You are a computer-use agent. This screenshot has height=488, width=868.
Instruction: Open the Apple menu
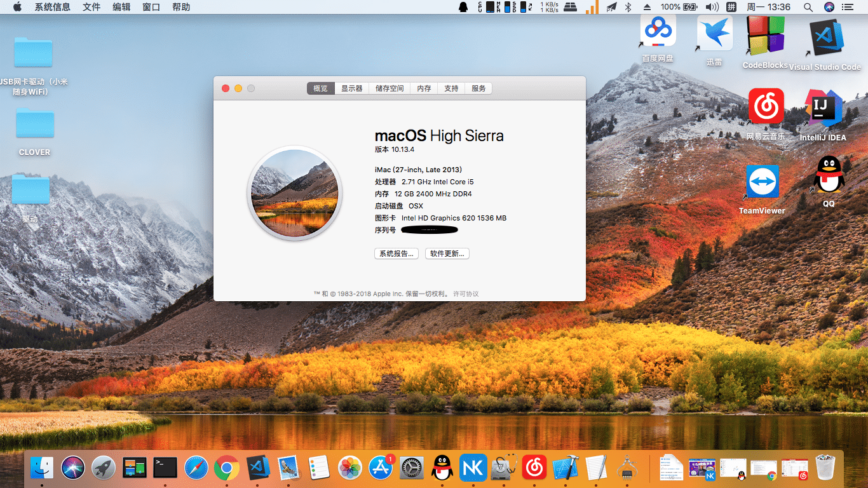point(17,7)
